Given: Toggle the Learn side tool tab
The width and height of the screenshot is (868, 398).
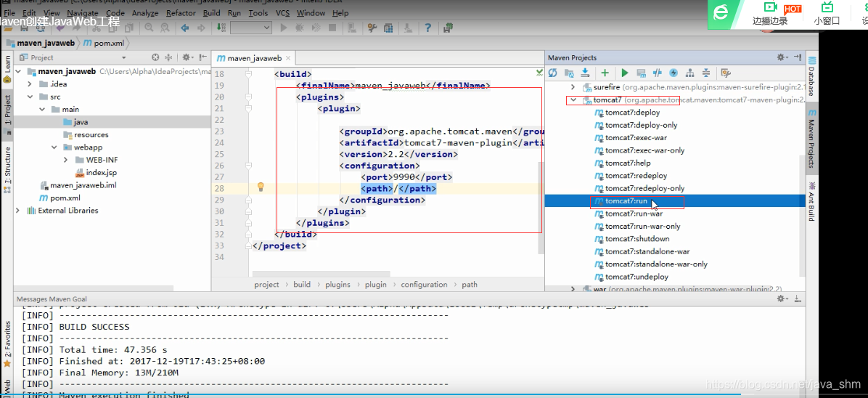Looking at the screenshot, I should 7,68.
